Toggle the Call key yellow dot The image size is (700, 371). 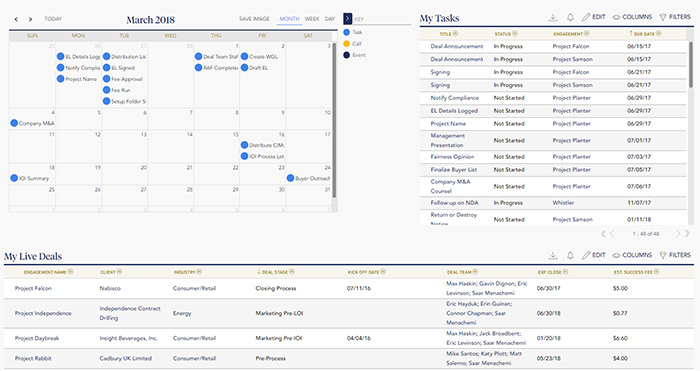coord(346,44)
